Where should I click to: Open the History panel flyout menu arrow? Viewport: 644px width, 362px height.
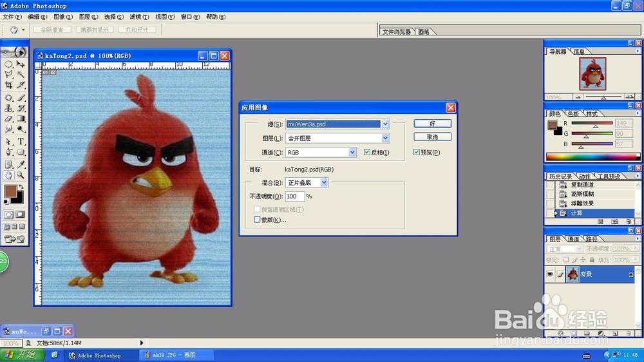pyautogui.click(x=638, y=176)
